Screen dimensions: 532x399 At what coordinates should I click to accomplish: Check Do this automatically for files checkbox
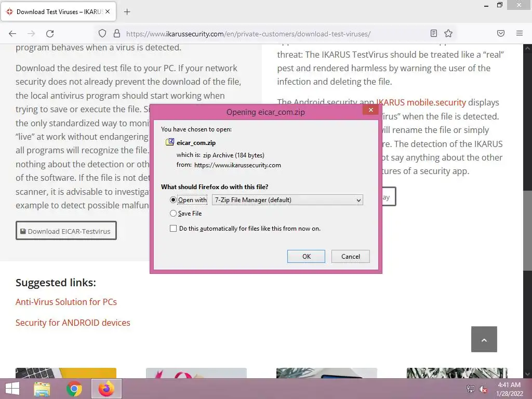pos(173,229)
